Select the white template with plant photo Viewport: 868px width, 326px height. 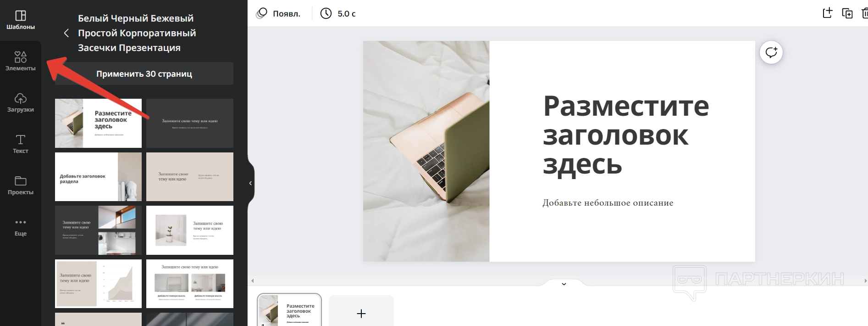tap(190, 230)
